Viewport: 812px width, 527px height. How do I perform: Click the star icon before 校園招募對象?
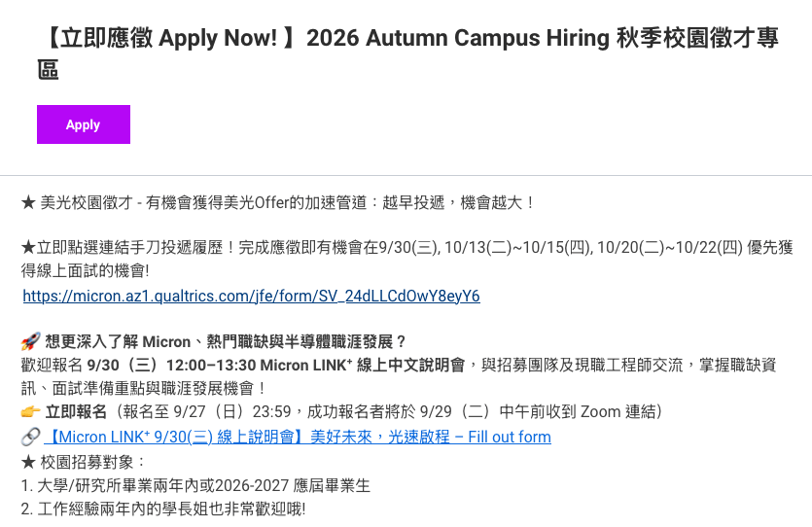pos(28,462)
